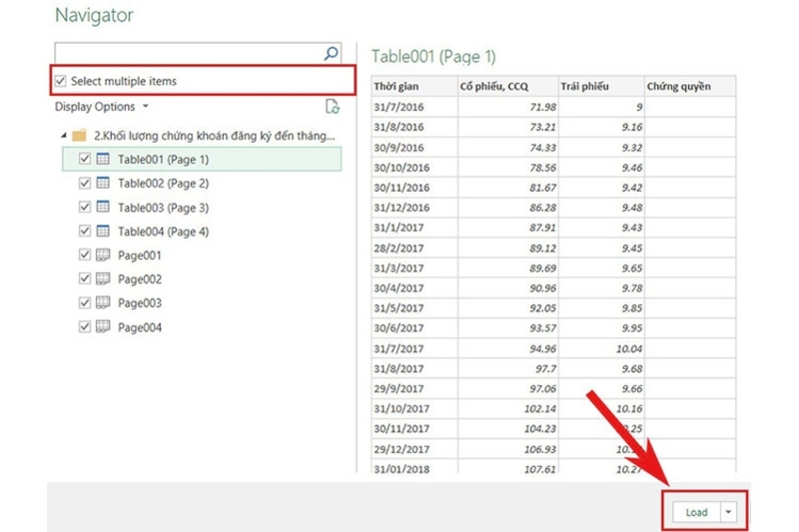The height and width of the screenshot is (532, 799).
Task: Click the Table001 table icon
Action: click(103, 159)
